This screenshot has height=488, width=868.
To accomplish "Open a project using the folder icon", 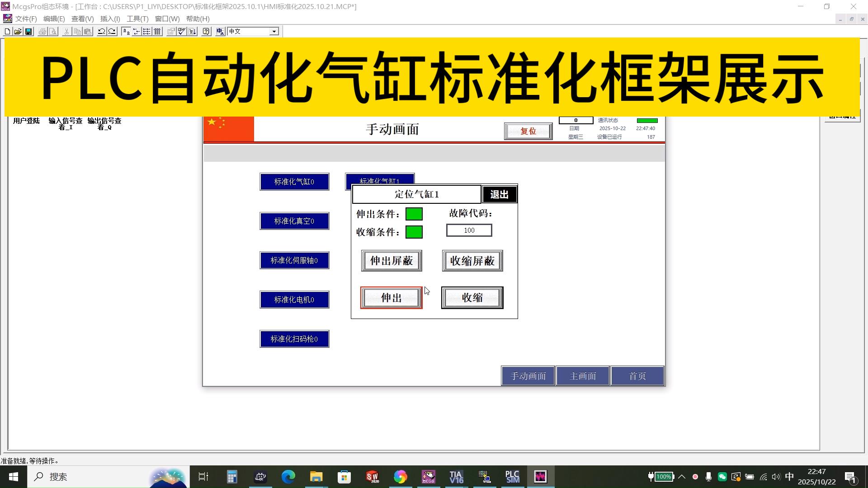I will [18, 31].
